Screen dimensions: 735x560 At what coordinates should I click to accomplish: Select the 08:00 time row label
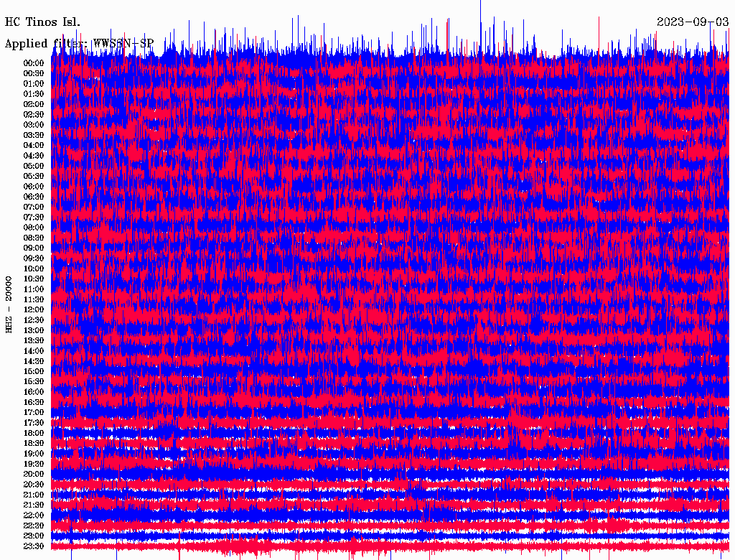point(34,228)
